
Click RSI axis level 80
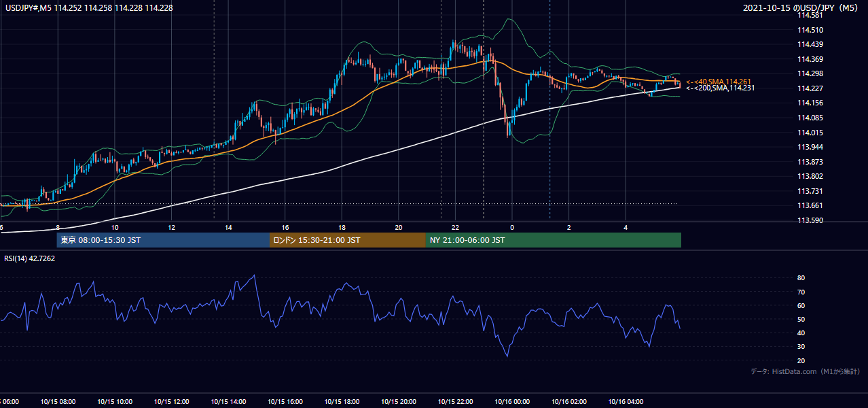point(801,278)
